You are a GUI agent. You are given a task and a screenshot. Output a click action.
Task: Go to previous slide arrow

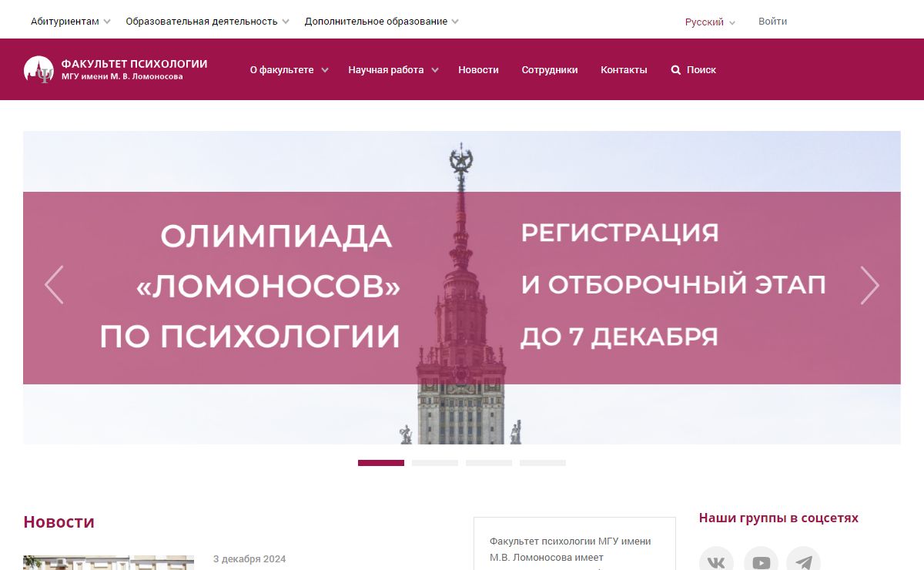[x=54, y=285]
